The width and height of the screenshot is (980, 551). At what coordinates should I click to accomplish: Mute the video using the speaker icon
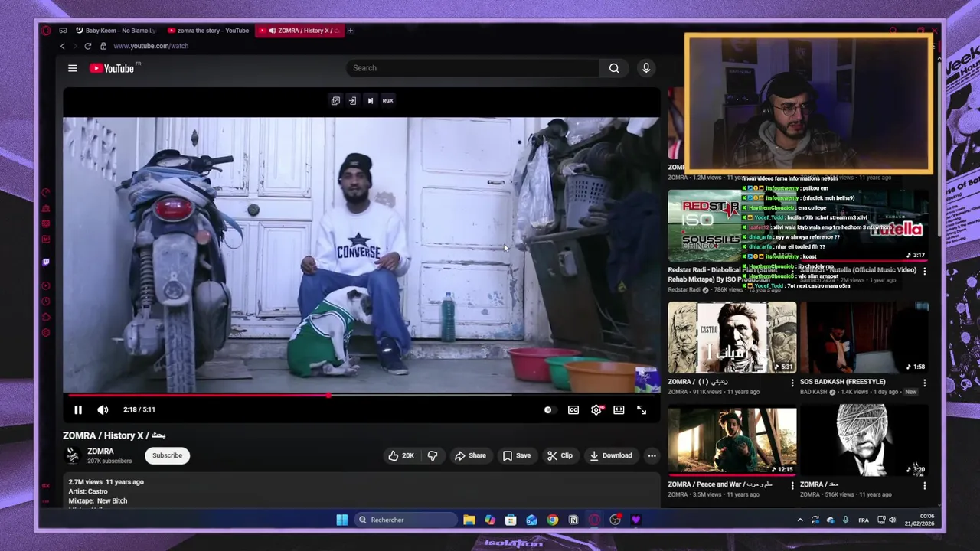click(x=103, y=410)
